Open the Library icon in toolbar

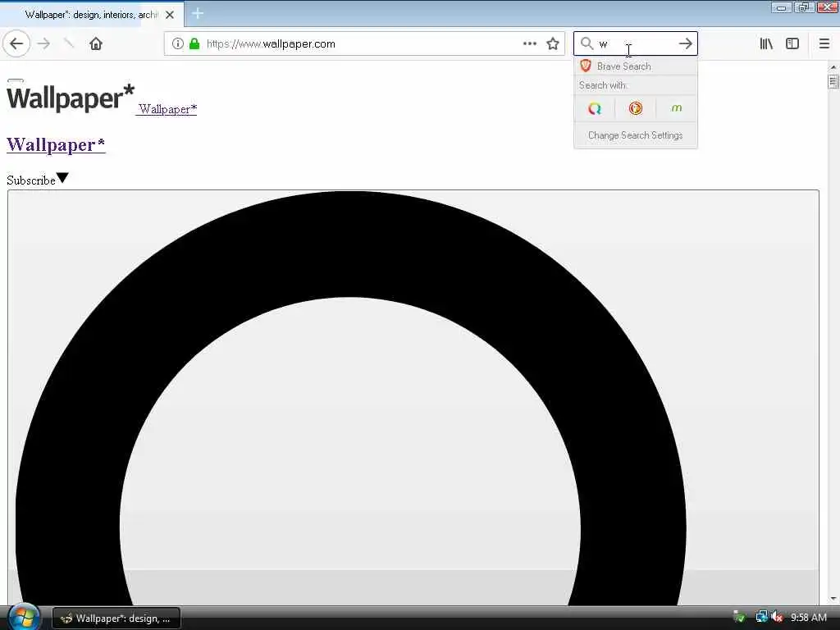(766, 44)
